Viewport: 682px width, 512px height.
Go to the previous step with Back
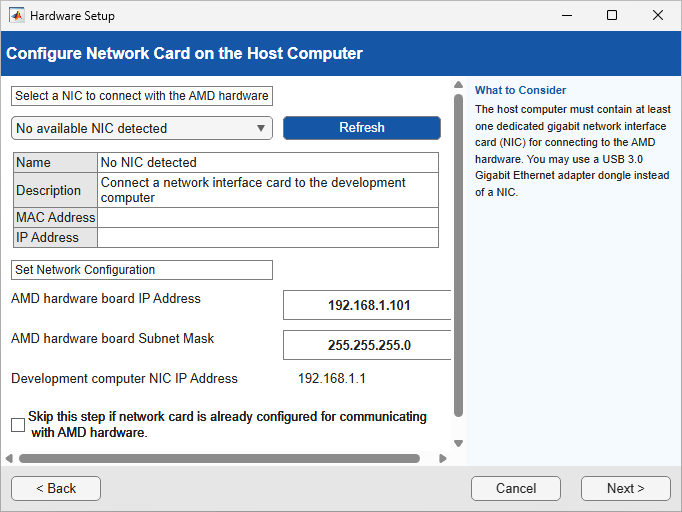point(56,488)
